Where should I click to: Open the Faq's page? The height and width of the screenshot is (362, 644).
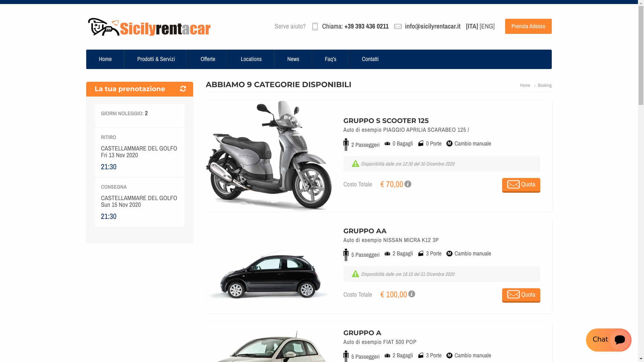[330, 59]
